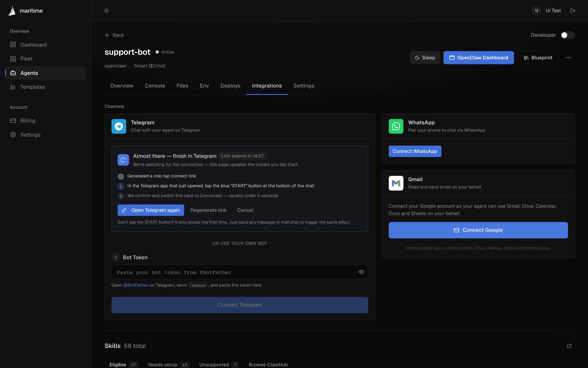Switch to the Deploys tab
This screenshot has width=588, height=368.
pos(230,86)
